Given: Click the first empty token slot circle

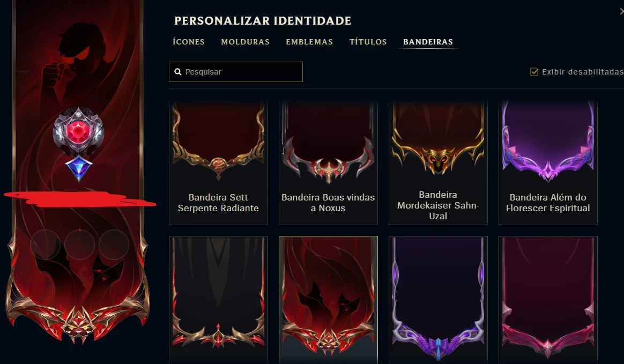Looking at the screenshot, I should [x=45, y=244].
